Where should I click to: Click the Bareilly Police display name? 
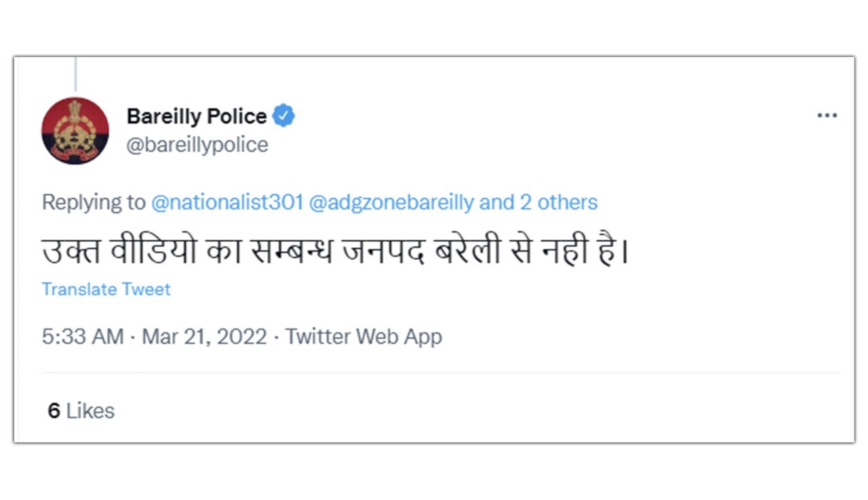tap(196, 115)
